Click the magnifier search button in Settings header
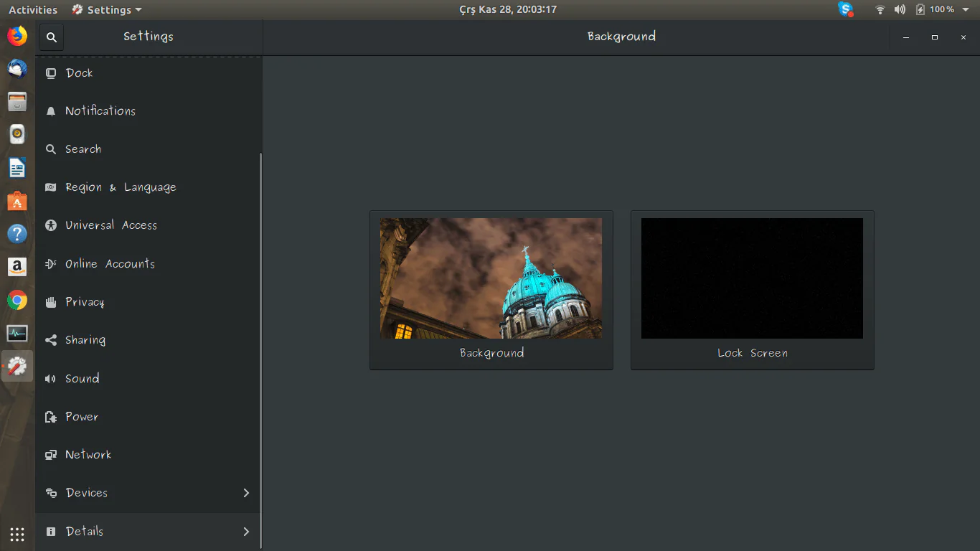980x551 pixels. coord(52,37)
